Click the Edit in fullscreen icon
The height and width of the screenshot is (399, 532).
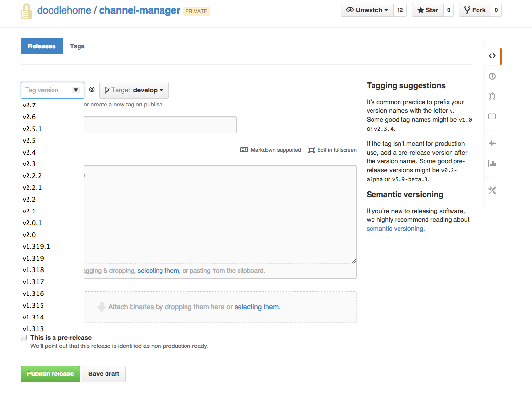311,150
